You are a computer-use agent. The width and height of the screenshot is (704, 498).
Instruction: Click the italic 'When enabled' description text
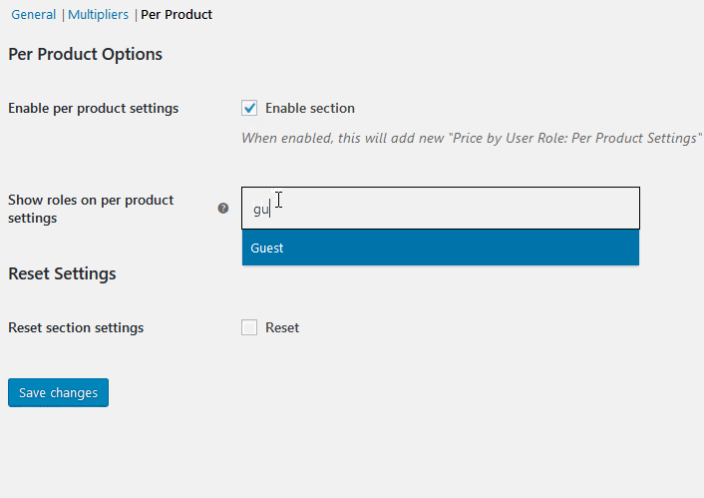(471, 138)
